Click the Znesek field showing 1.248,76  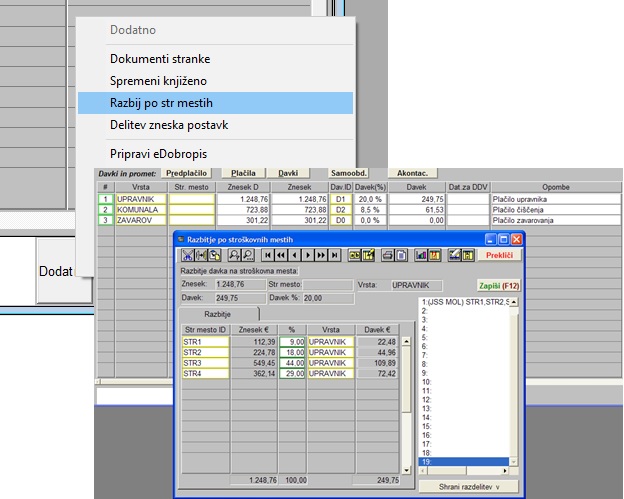pos(240,285)
